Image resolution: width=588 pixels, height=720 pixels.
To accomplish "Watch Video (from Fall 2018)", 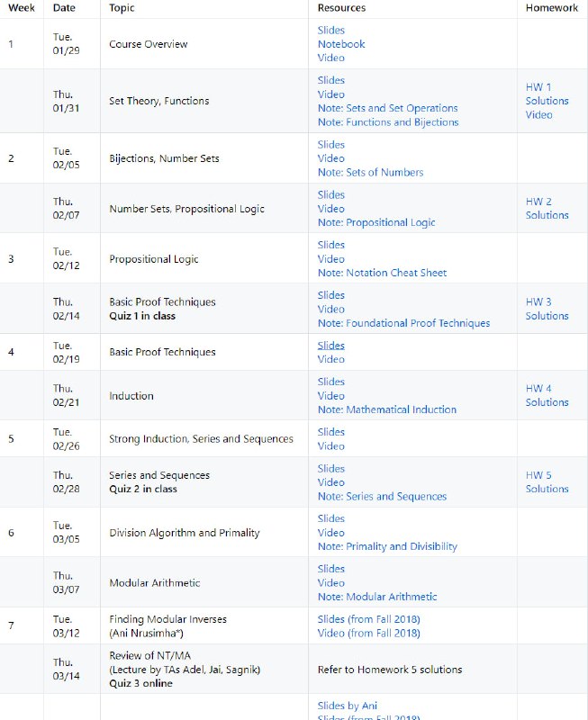I will pos(368,633).
